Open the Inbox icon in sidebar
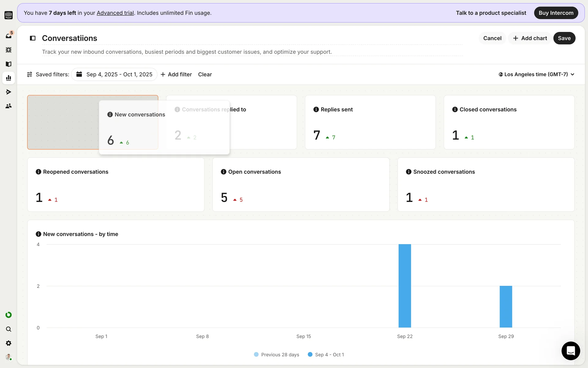This screenshot has height=368, width=588. point(9,36)
